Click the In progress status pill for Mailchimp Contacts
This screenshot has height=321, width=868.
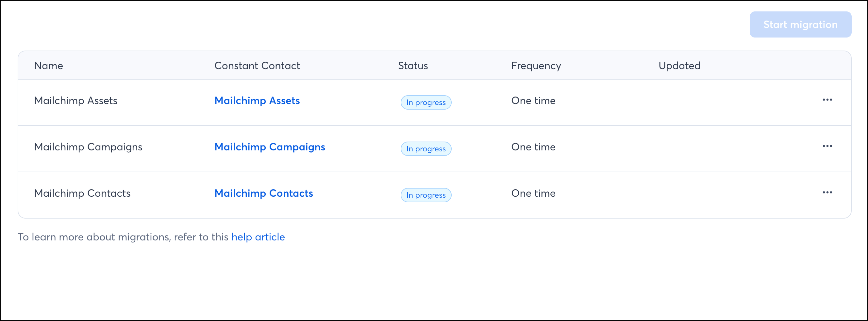[x=426, y=195]
